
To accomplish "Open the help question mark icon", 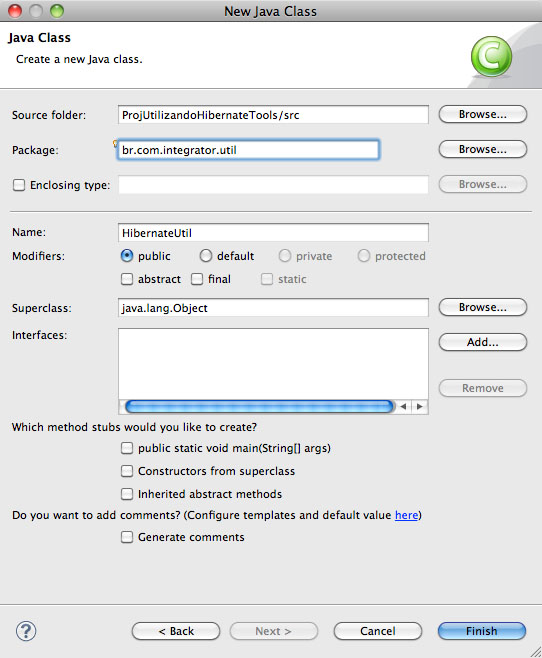I will click(26, 631).
